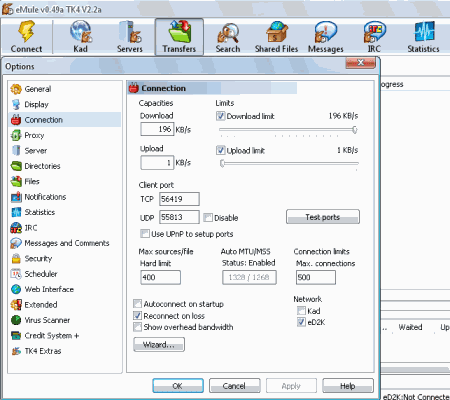This screenshot has width=450, height=400.
Task: Select the Notifications options icon
Action: point(16,197)
